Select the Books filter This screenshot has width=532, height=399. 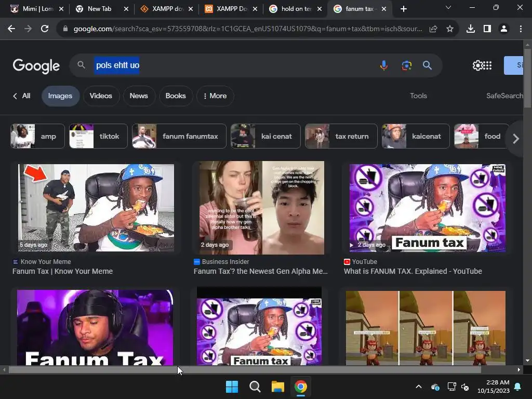(176, 96)
